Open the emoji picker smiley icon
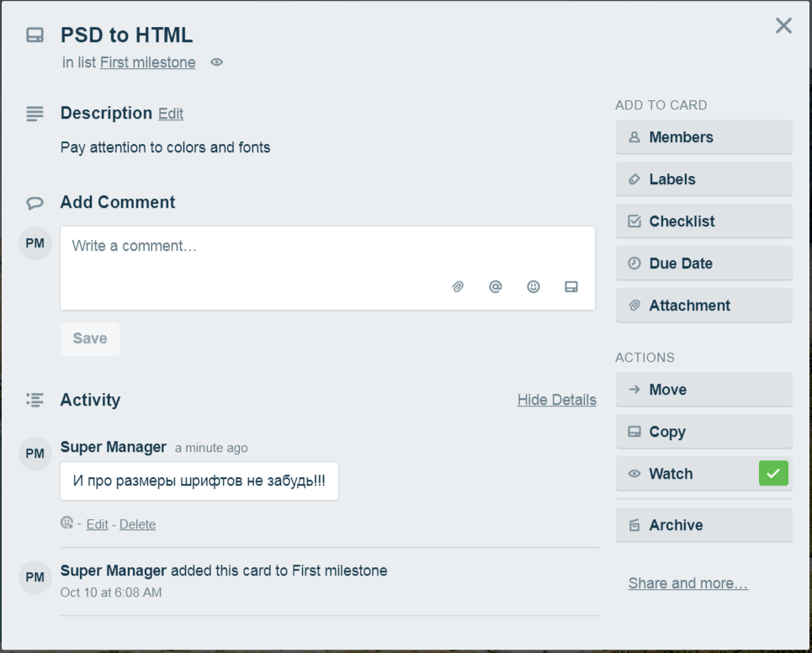The width and height of the screenshot is (812, 653). tap(533, 287)
